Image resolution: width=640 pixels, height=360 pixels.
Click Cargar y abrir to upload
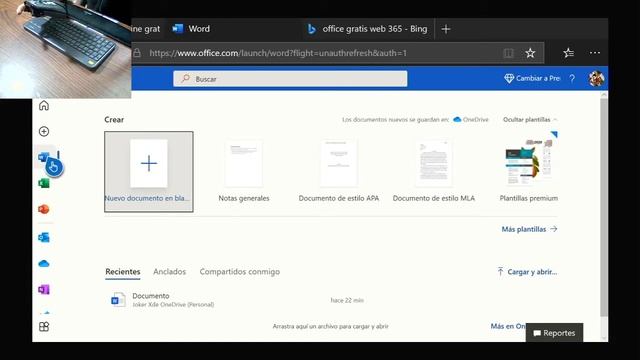pos(527,272)
